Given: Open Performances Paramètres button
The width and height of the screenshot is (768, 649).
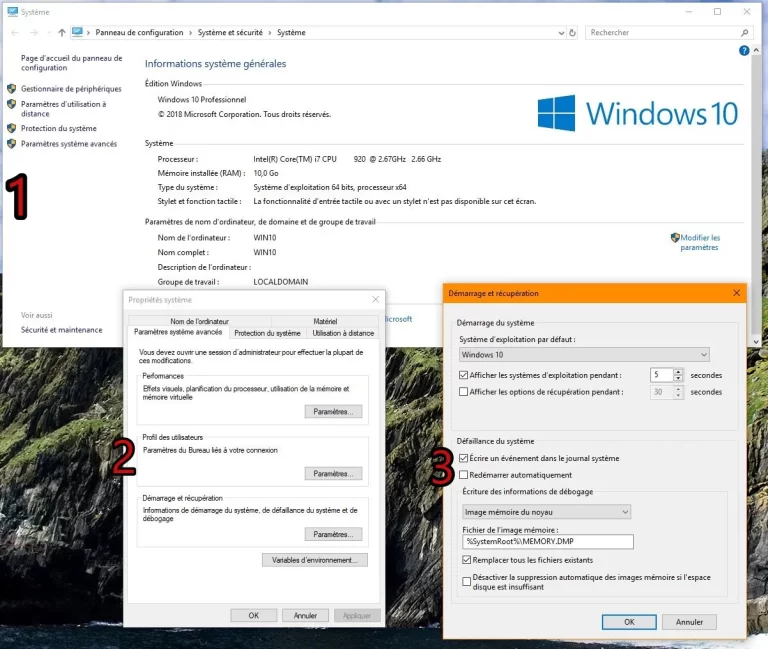Looking at the screenshot, I should (333, 411).
